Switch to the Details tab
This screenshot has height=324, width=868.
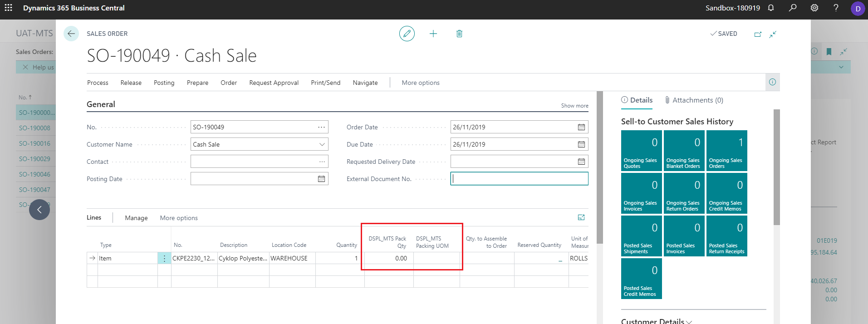point(637,100)
